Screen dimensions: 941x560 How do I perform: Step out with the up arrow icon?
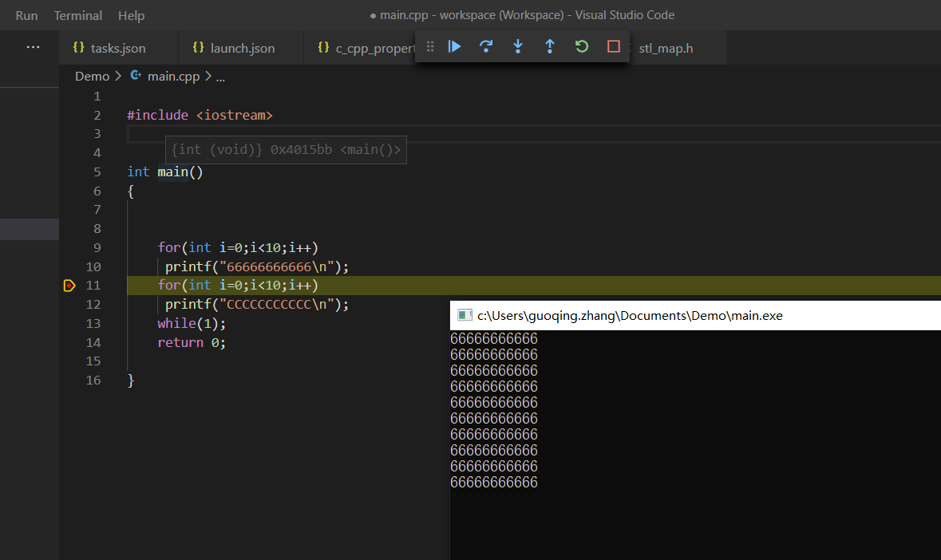pyautogui.click(x=550, y=46)
